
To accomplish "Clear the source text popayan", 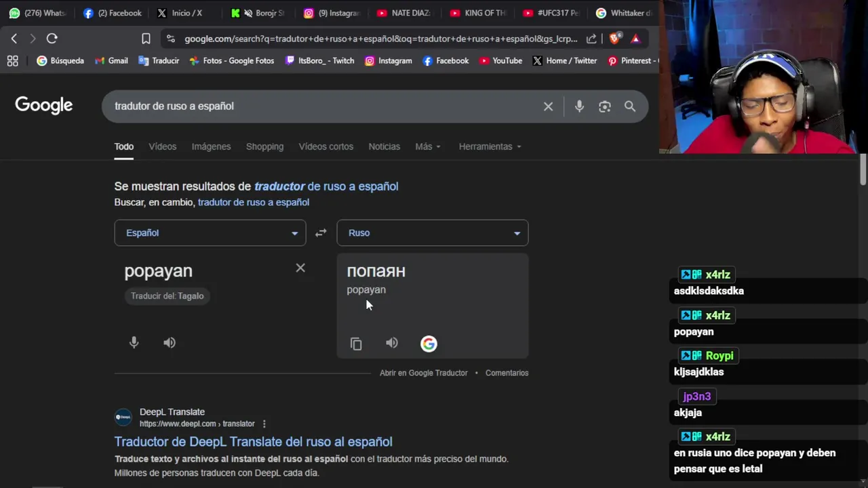I will [x=300, y=268].
